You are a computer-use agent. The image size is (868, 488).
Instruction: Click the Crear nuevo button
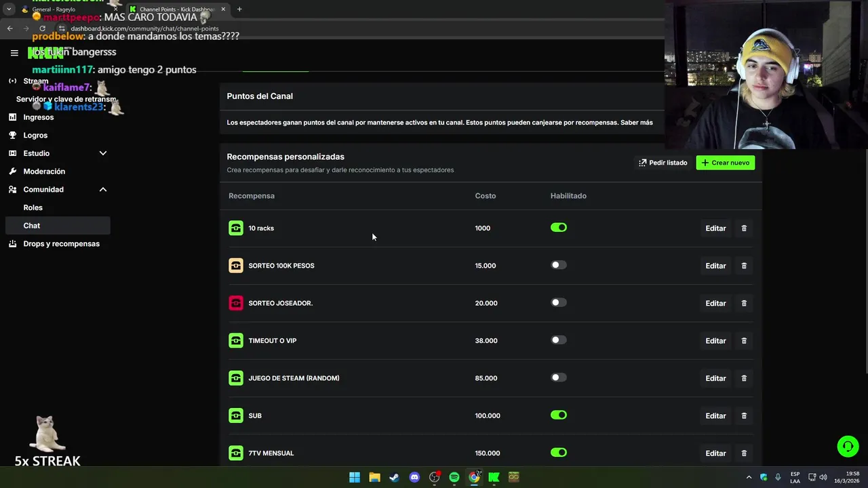click(x=725, y=163)
